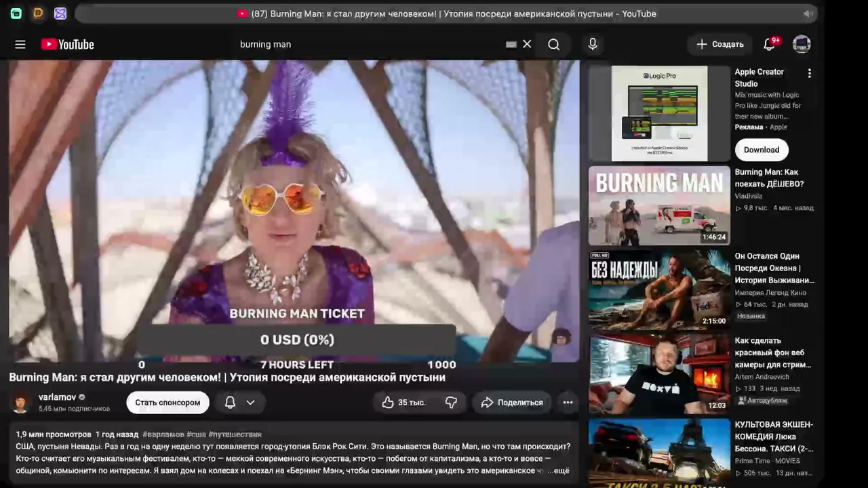The image size is (868, 488).
Task: Open the webcam background video thumbnail
Action: [x=659, y=374]
